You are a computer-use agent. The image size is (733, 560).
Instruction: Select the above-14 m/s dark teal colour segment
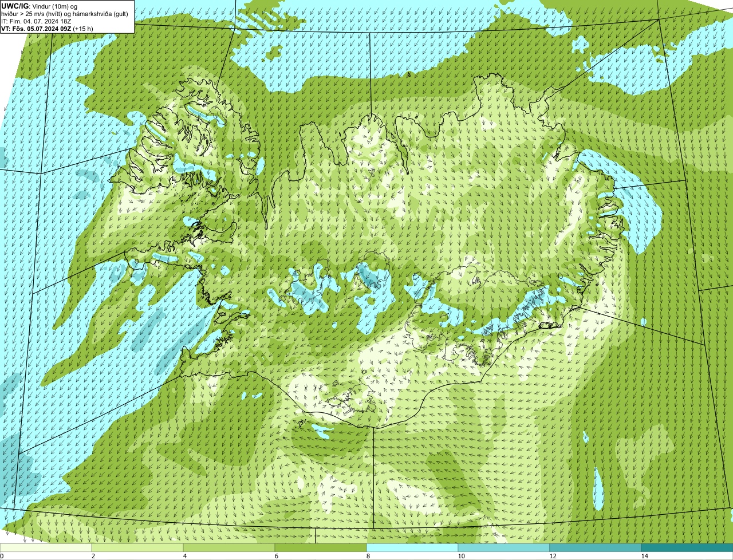click(x=687, y=547)
